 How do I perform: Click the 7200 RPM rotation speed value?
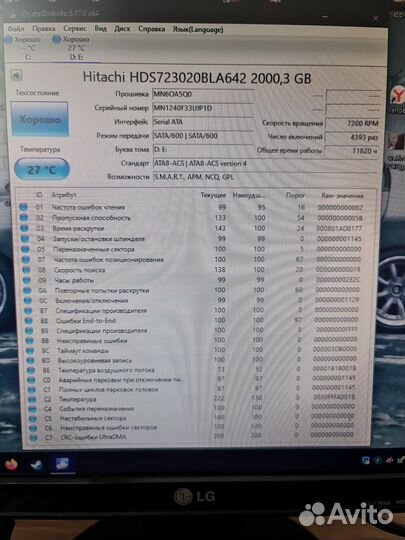point(352,123)
